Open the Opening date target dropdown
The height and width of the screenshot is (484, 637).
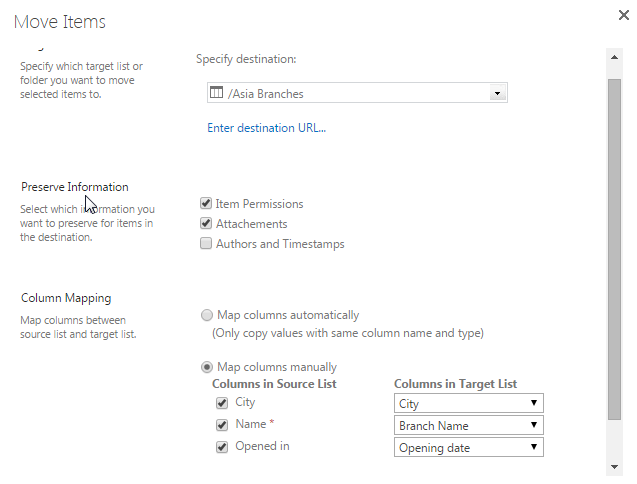click(469, 447)
